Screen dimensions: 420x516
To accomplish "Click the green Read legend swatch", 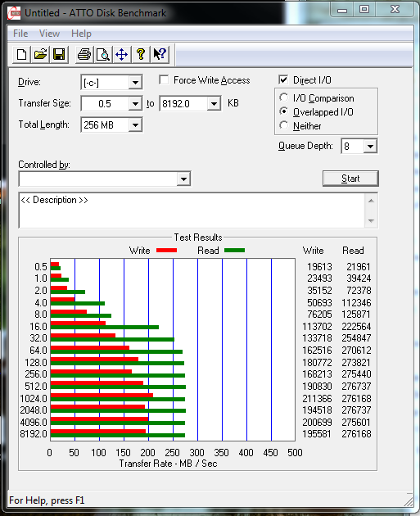I will (234, 251).
